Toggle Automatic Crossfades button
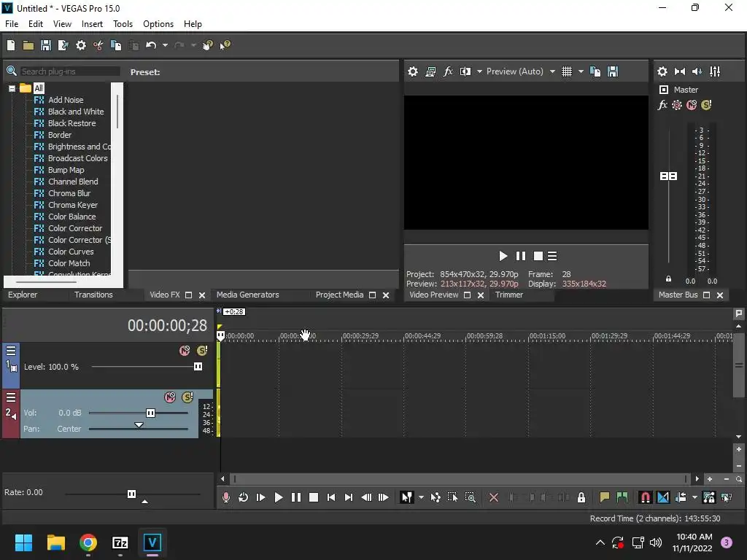 (662, 497)
